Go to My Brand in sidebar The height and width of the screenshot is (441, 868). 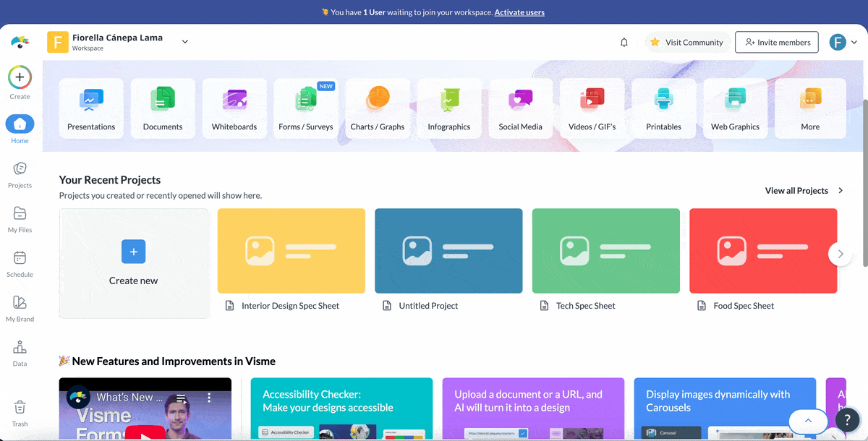(x=20, y=308)
